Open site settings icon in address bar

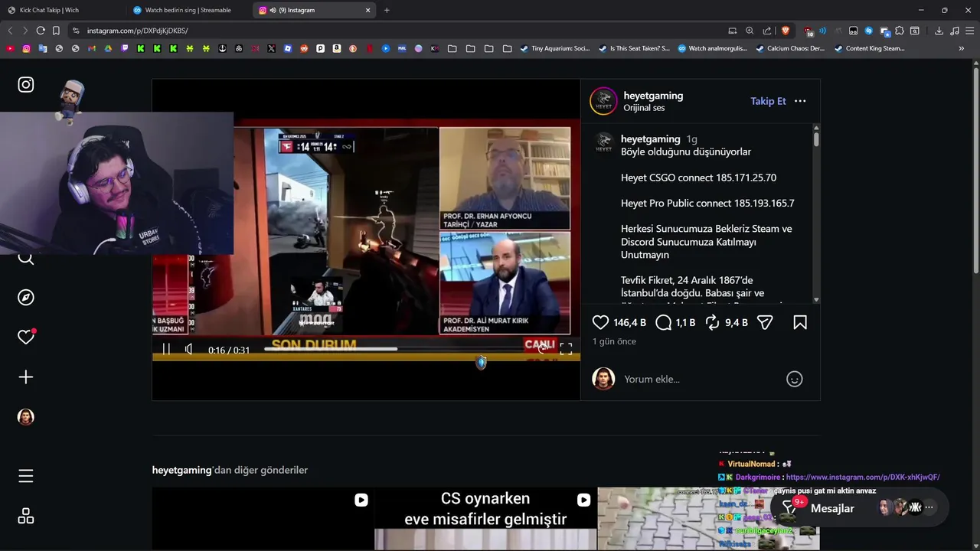tap(75, 31)
